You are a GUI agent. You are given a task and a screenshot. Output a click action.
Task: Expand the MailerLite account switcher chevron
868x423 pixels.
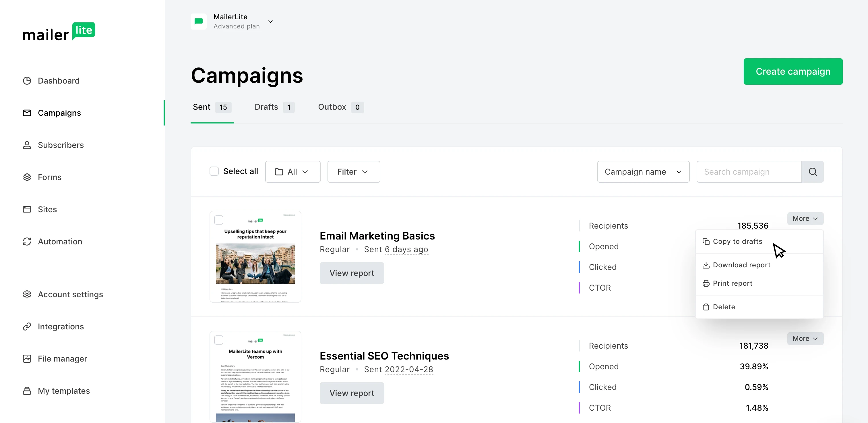click(x=270, y=22)
